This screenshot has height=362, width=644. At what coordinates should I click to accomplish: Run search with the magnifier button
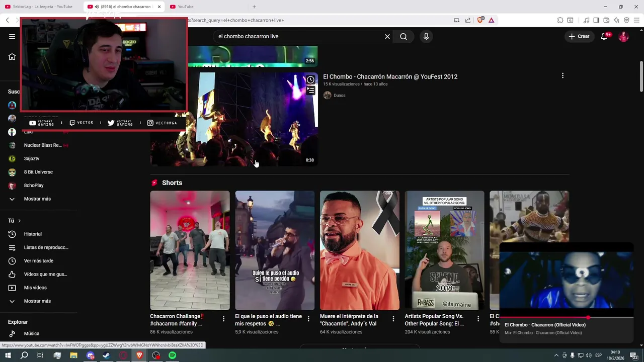(404, 36)
